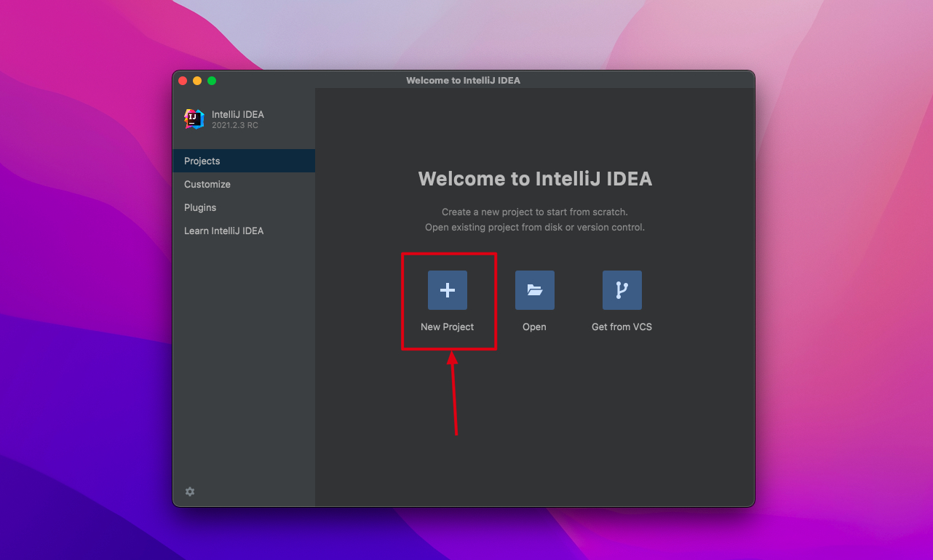Minimize the window with the yellow button
This screenshot has height=560, width=933.
coord(197,81)
